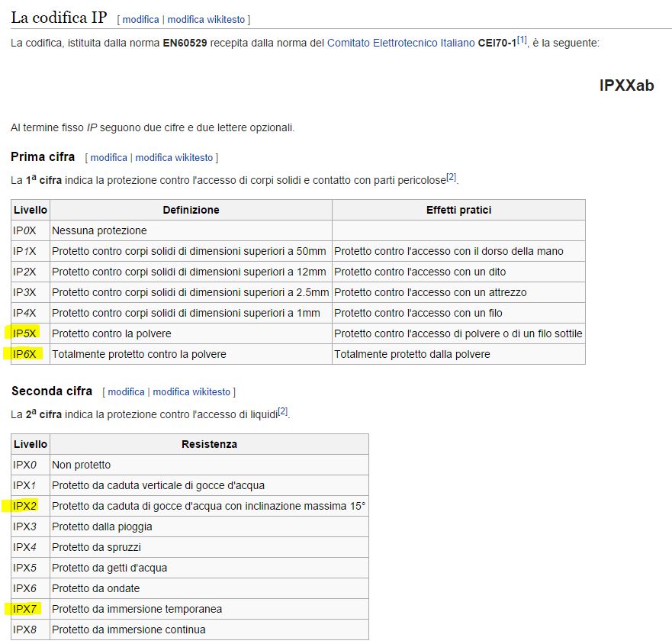Click "modifica wikitesto" next to Prima cifra
The height and width of the screenshot is (644, 672).
174,158
